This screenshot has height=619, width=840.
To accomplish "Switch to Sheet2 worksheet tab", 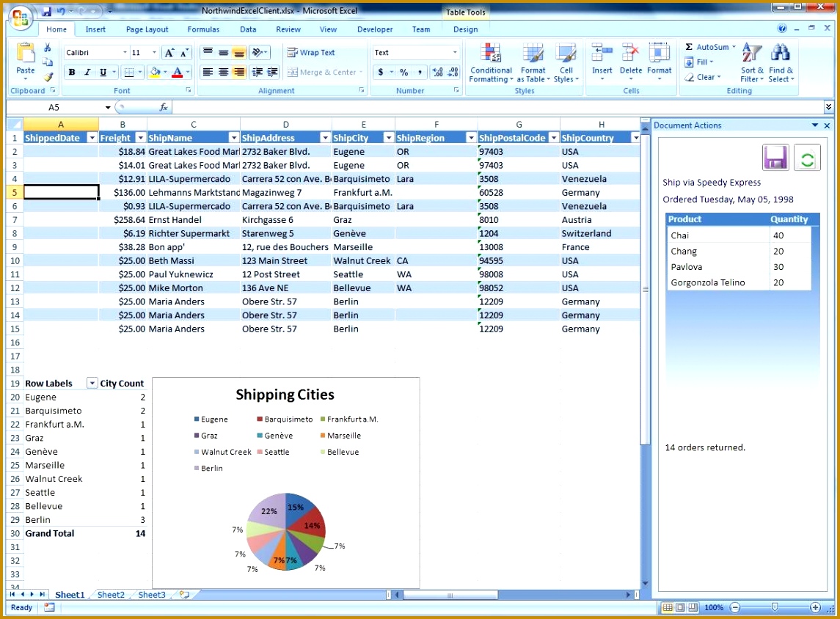I will point(111,595).
